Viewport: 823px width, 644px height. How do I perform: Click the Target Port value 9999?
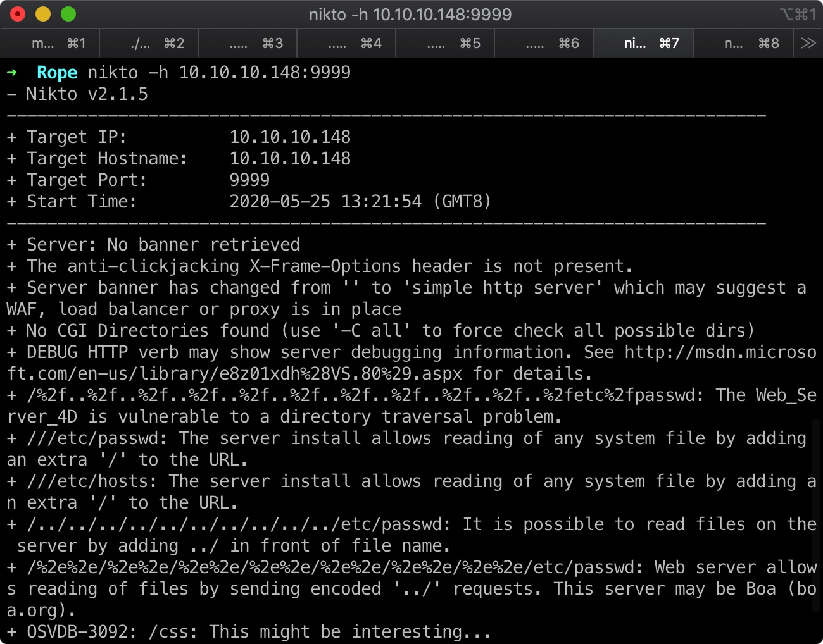tap(249, 180)
